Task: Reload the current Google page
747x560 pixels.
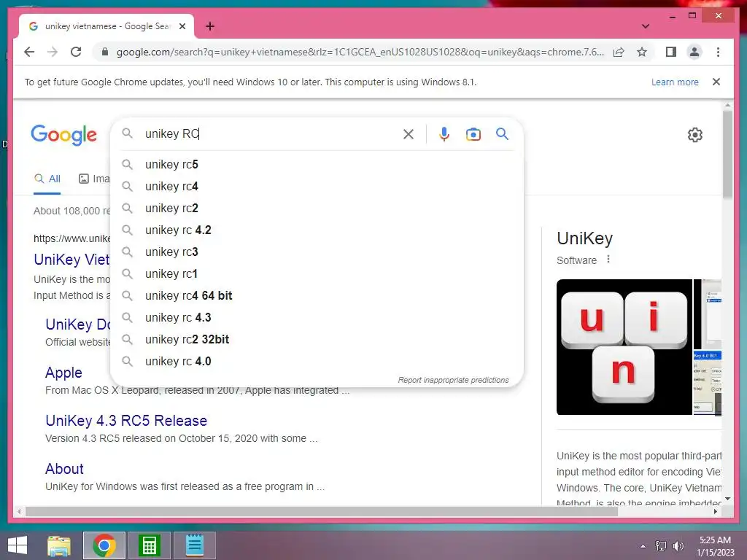Action: (x=76, y=52)
